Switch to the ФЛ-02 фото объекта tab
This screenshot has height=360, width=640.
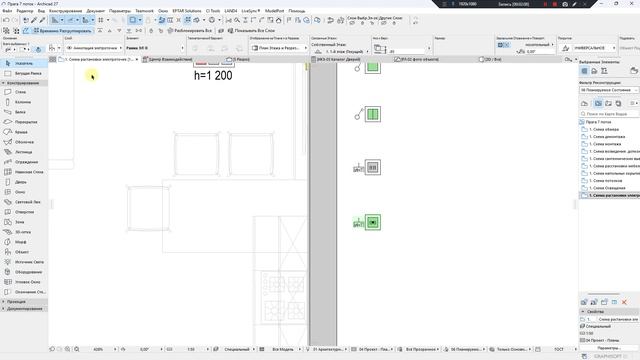coord(417,60)
